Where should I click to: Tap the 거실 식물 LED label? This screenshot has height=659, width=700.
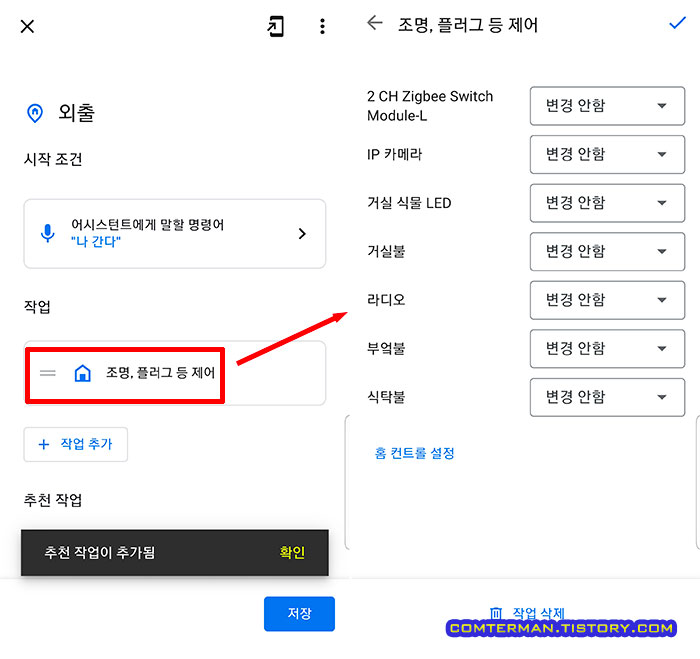(x=409, y=203)
